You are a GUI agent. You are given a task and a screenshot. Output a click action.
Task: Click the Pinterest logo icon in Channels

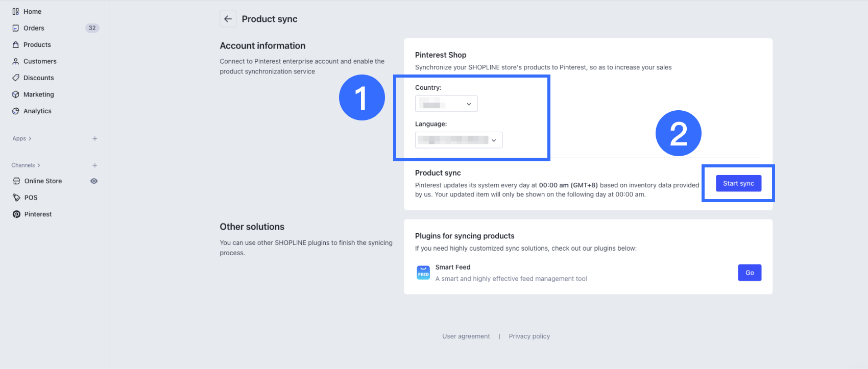pyautogui.click(x=16, y=214)
